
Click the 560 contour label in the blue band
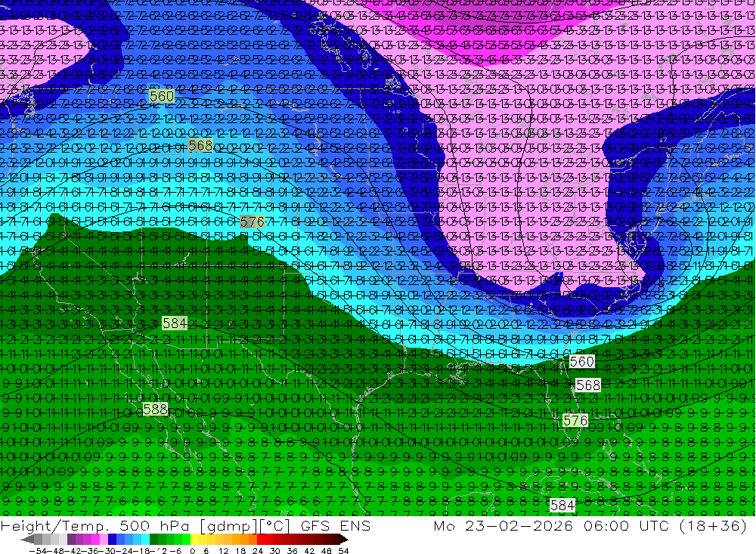[162, 96]
